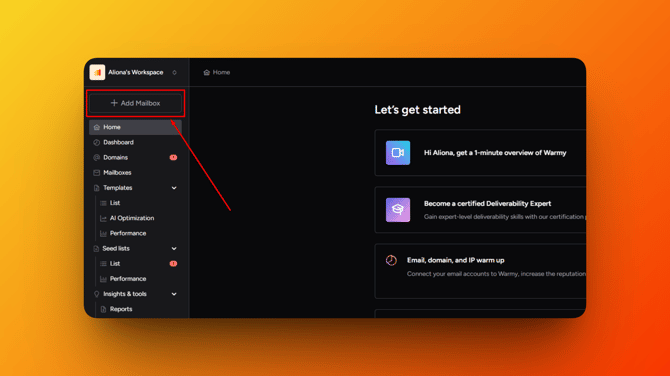Open the Email, domain, and IP warm up card
Viewport: 670px width, 376px height.
480,271
